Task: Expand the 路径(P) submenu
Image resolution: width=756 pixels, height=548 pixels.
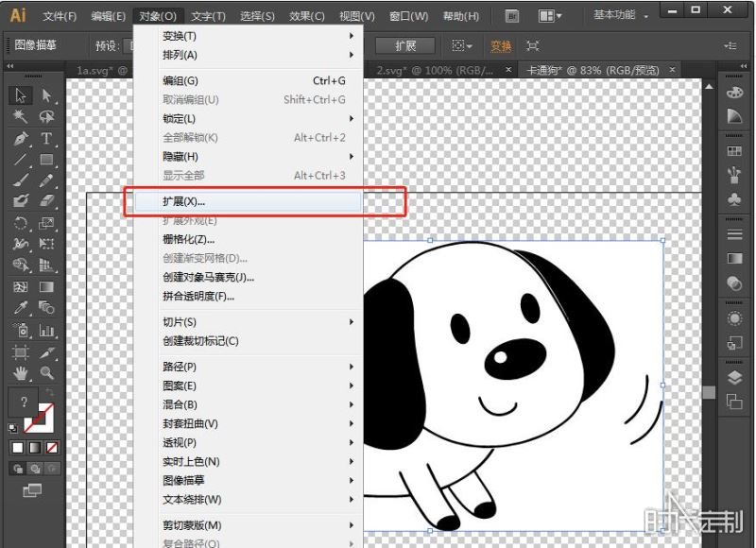Action: click(248, 367)
